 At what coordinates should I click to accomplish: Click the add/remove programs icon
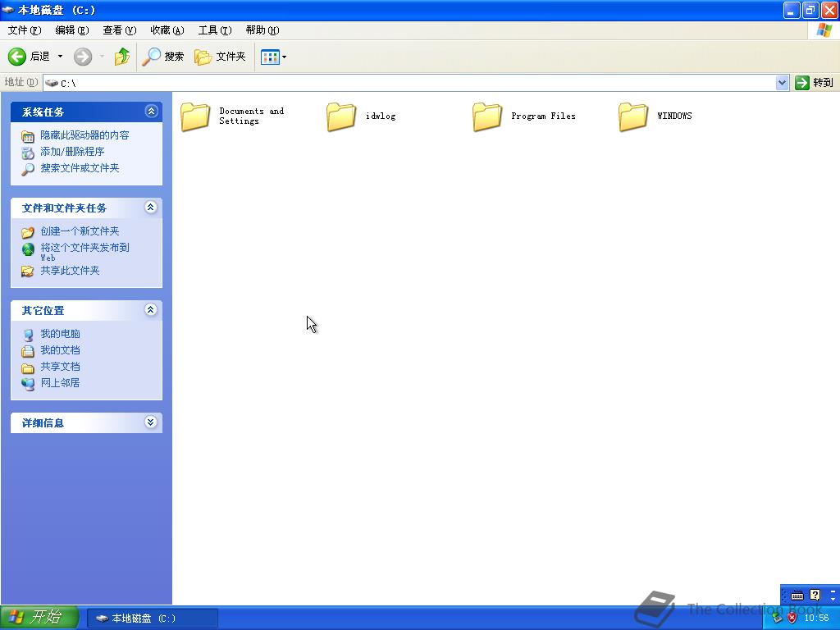tap(28, 153)
